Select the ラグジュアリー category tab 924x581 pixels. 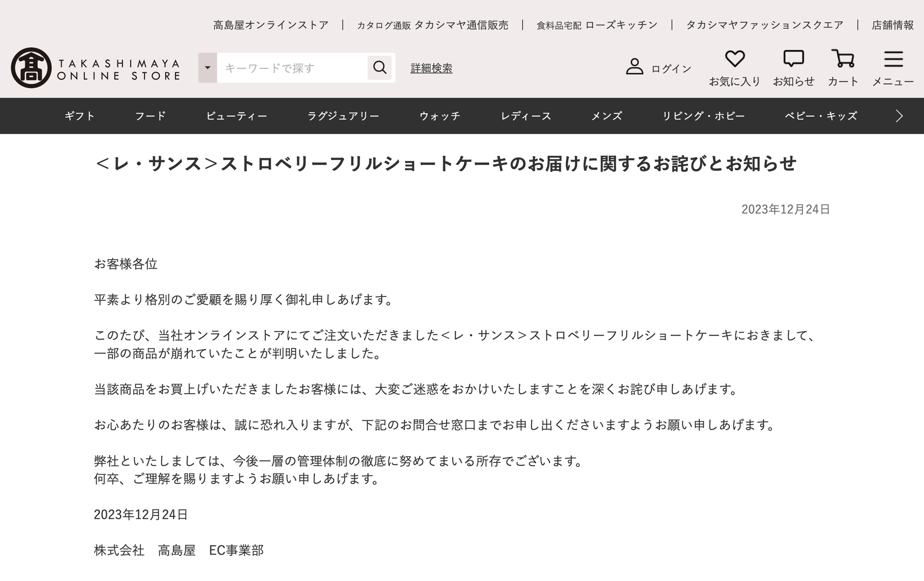(343, 116)
